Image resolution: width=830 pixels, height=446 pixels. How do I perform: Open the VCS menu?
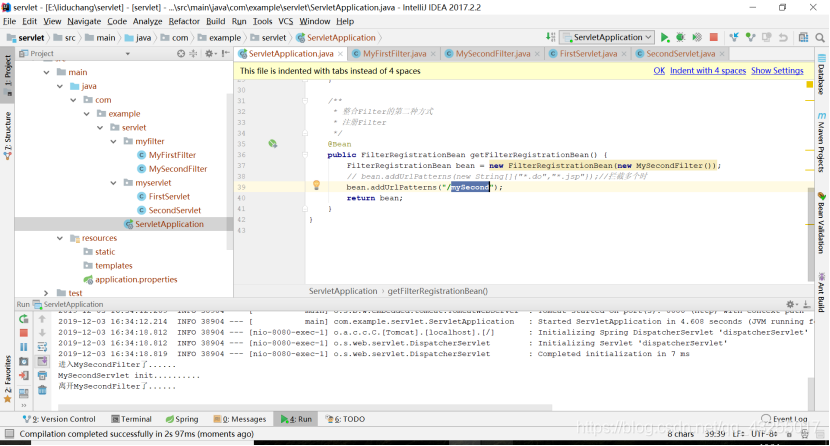[x=285, y=21]
